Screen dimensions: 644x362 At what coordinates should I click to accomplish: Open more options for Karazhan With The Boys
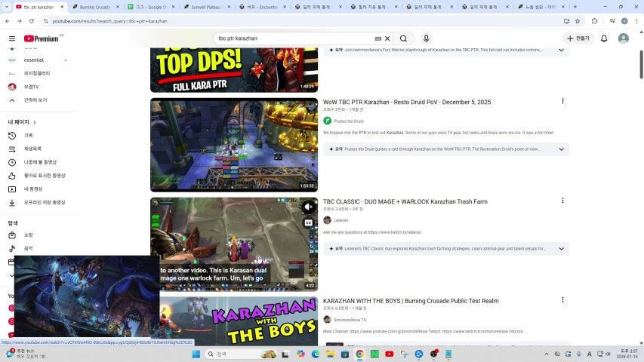click(x=562, y=300)
